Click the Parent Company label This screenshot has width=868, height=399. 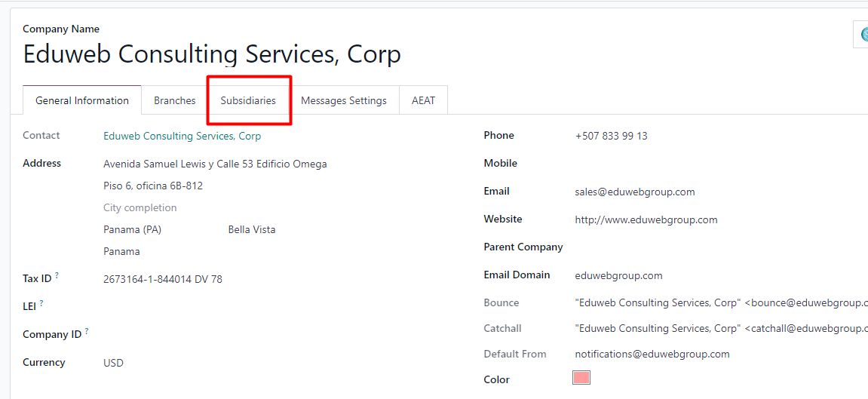tap(523, 247)
